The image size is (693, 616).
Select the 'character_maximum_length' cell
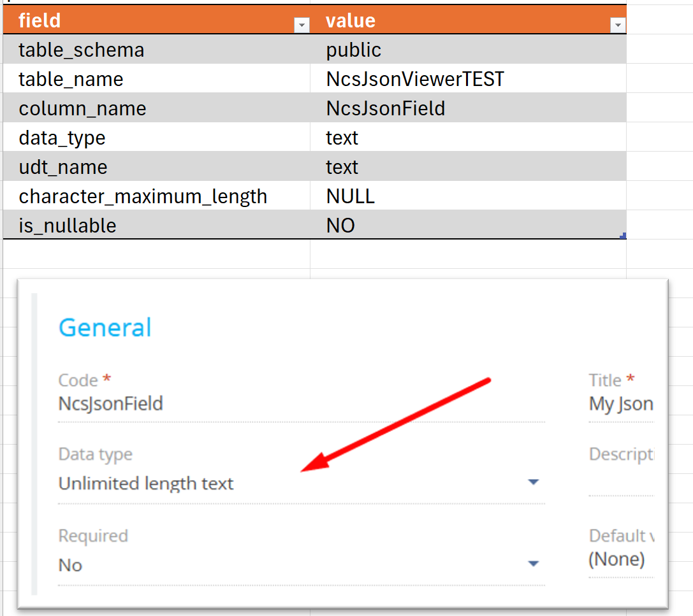156,196
